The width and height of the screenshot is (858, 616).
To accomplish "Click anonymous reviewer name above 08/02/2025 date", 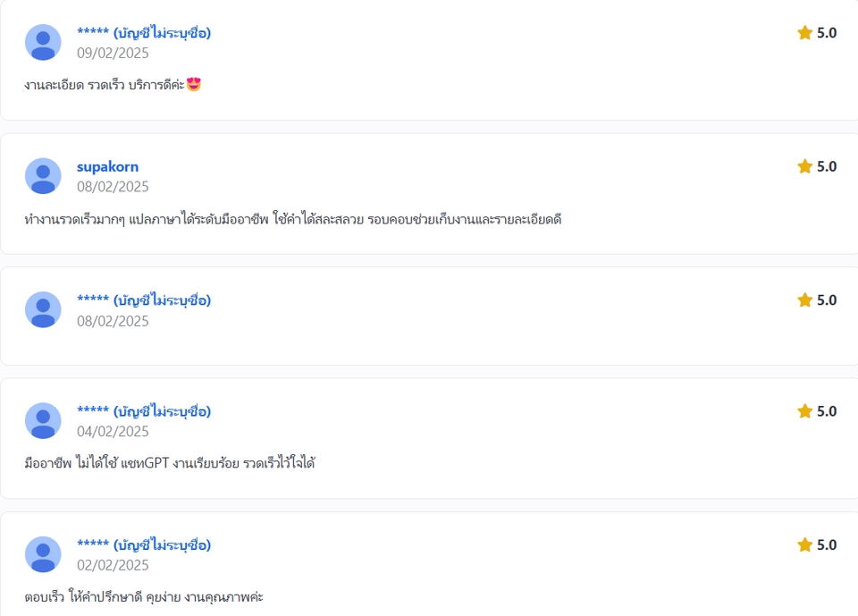I will pos(144,300).
